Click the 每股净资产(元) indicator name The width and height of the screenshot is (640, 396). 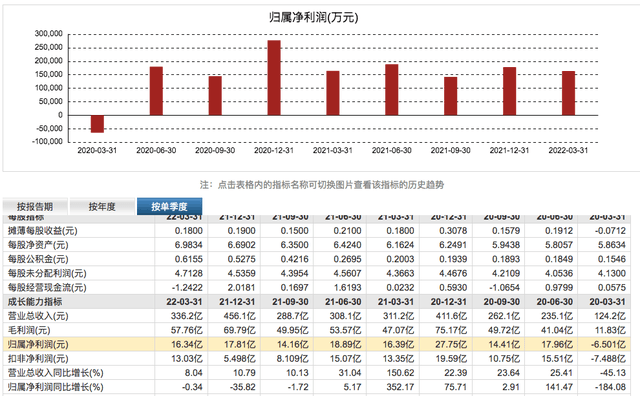click(38, 245)
